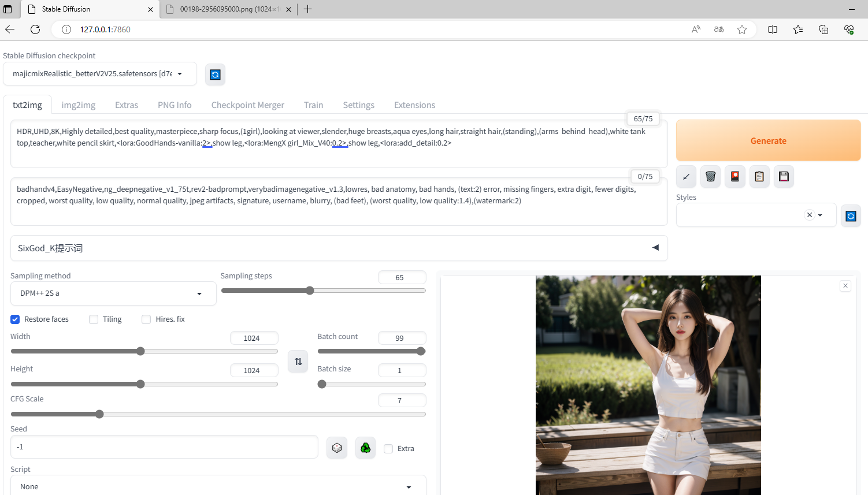Expand the SixGod_K提示词 section

pyautogui.click(x=339, y=248)
